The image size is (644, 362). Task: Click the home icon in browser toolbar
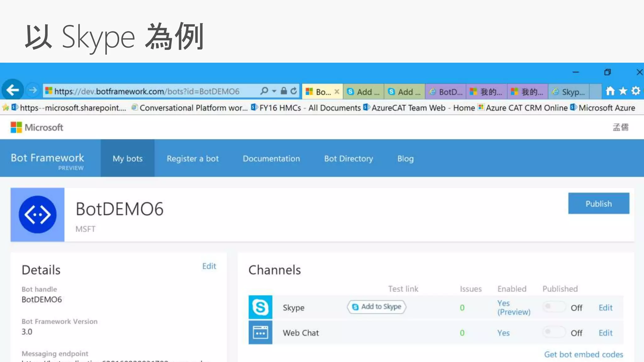point(610,91)
